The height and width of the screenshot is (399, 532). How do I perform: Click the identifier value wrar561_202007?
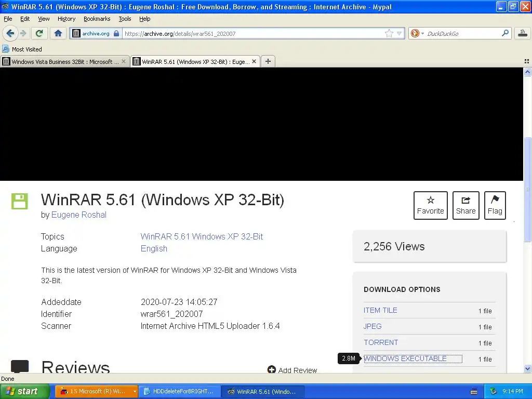pyautogui.click(x=171, y=314)
